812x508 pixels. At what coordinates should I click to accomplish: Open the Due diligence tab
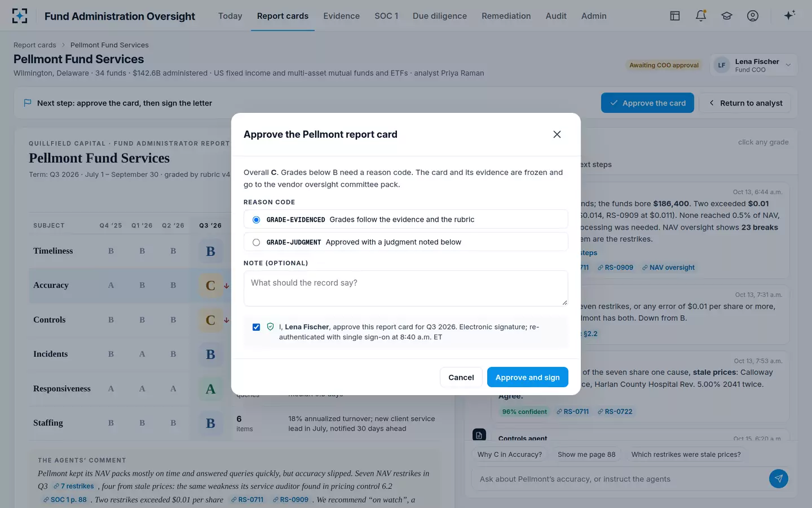[x=440, y=16]
